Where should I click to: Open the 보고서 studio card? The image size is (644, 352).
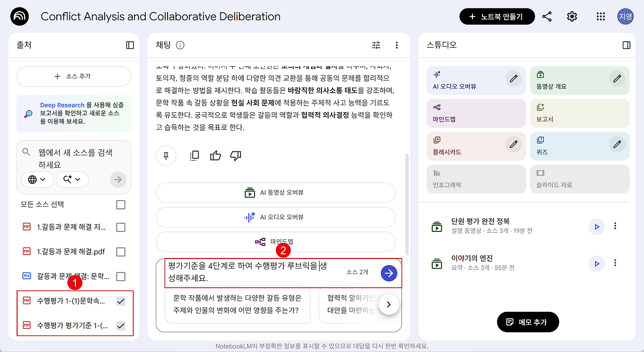click(580, 113)
